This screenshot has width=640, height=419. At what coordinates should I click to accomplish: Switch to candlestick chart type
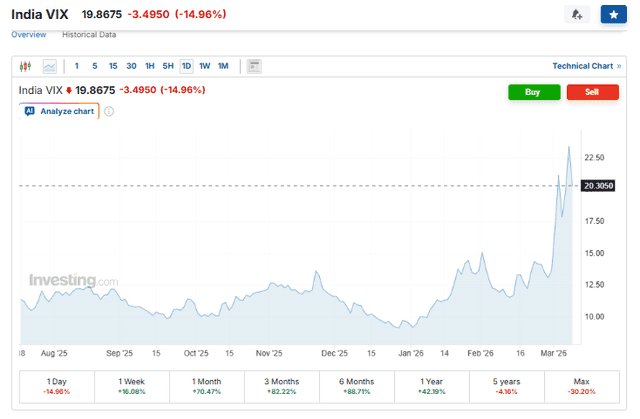click(x=25, y=66)
